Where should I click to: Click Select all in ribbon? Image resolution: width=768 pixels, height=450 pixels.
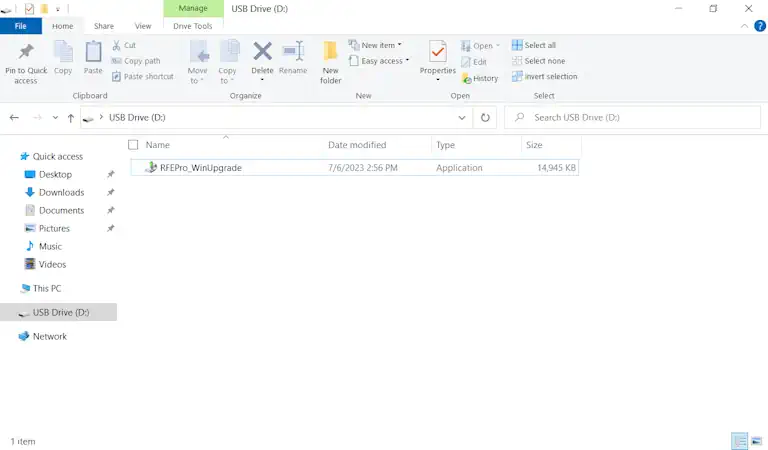[x=534, y=45]
